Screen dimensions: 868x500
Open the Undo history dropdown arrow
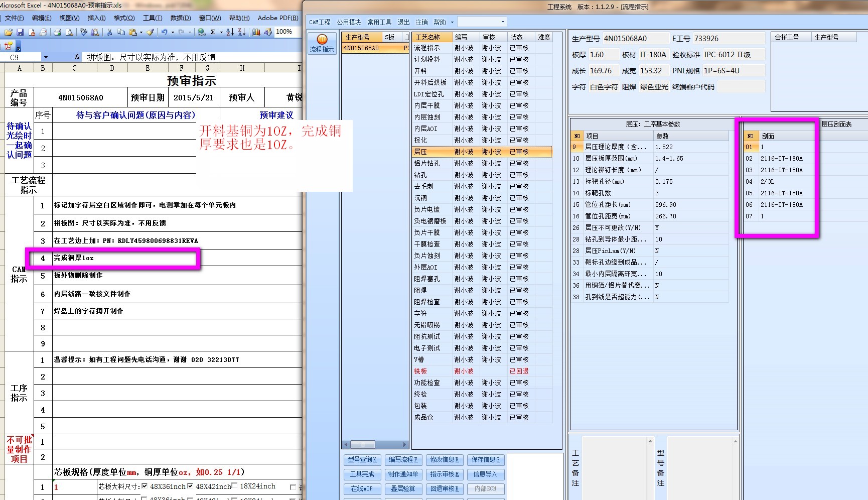click(x=173, y=32)
